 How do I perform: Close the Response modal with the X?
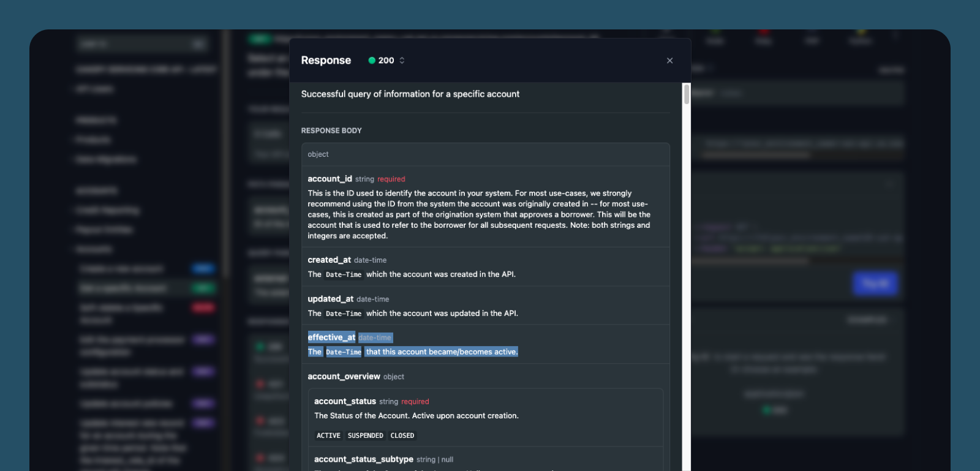pyautogui.click(x=669, y=61)
